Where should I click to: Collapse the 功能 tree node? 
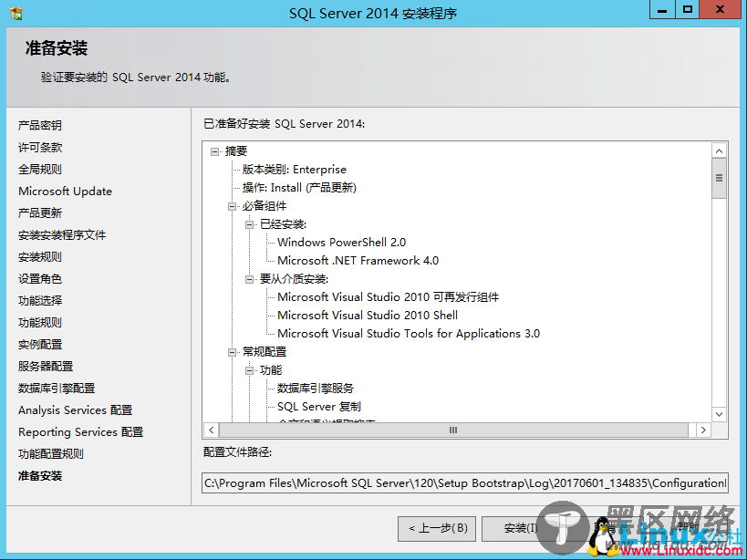249,370
